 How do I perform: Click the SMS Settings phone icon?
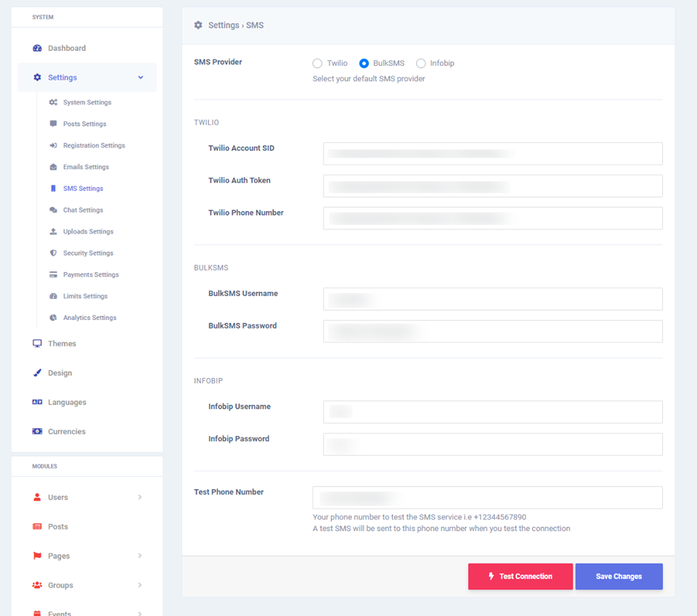coord(53,189)
